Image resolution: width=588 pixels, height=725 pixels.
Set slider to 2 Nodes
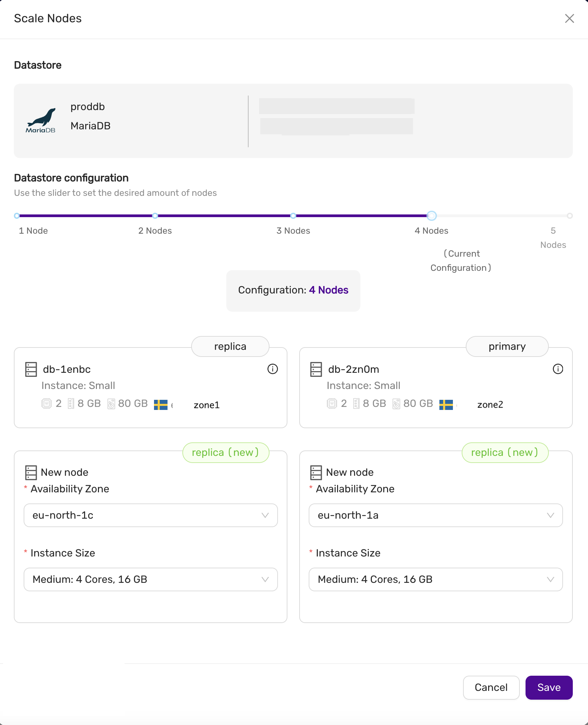coord(155,216)
